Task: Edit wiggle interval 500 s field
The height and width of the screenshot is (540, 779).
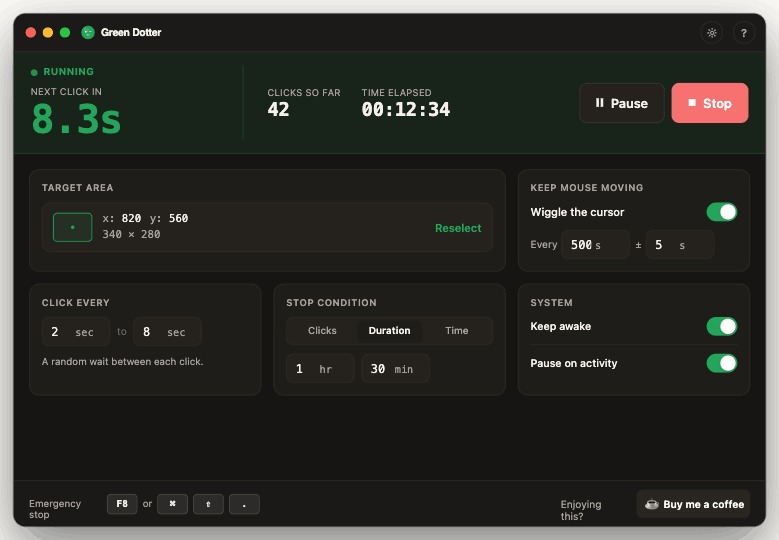Action: tap(595, 244)
